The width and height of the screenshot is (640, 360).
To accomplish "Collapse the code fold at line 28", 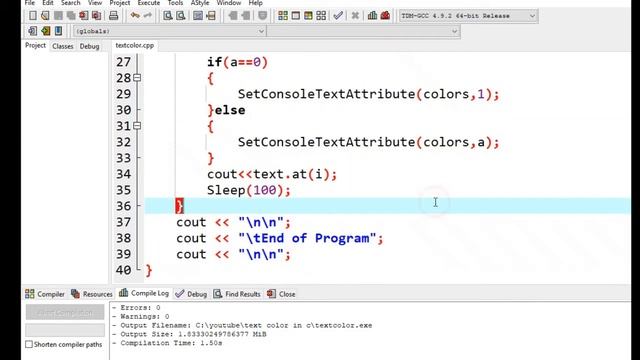I will pyautogui.click(x=137, y=78).
